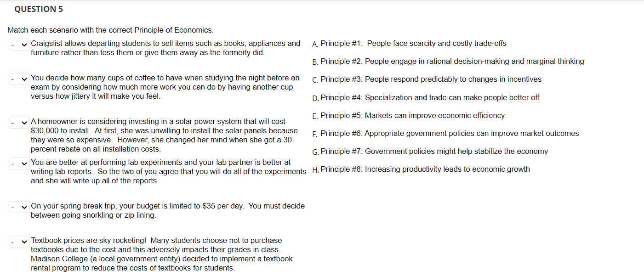Open the dropdown for the textbook rental scenario
Viewport: 644px width, 276px height.
18,241
